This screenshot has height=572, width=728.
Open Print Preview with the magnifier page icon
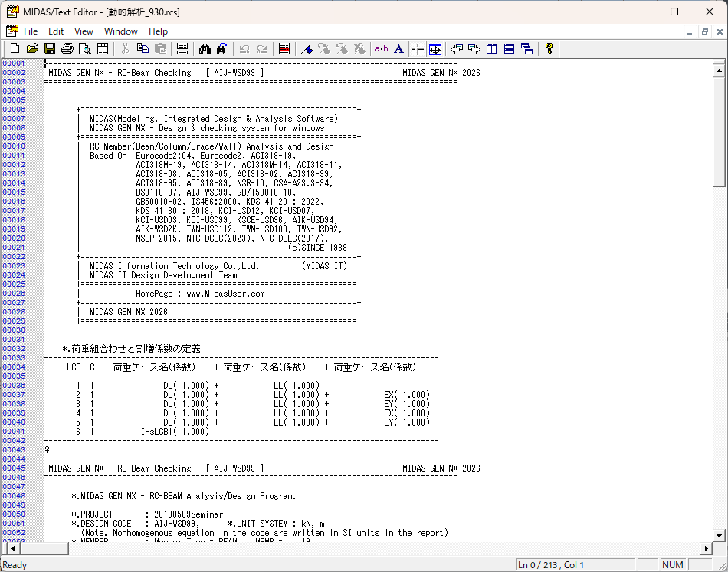click(85, 49)
